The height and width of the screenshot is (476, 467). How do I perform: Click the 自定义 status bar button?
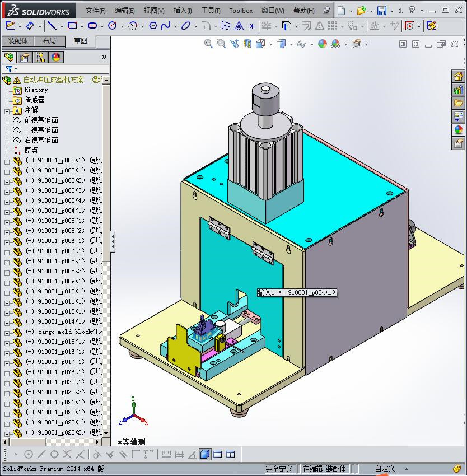(x=385, y=469)
